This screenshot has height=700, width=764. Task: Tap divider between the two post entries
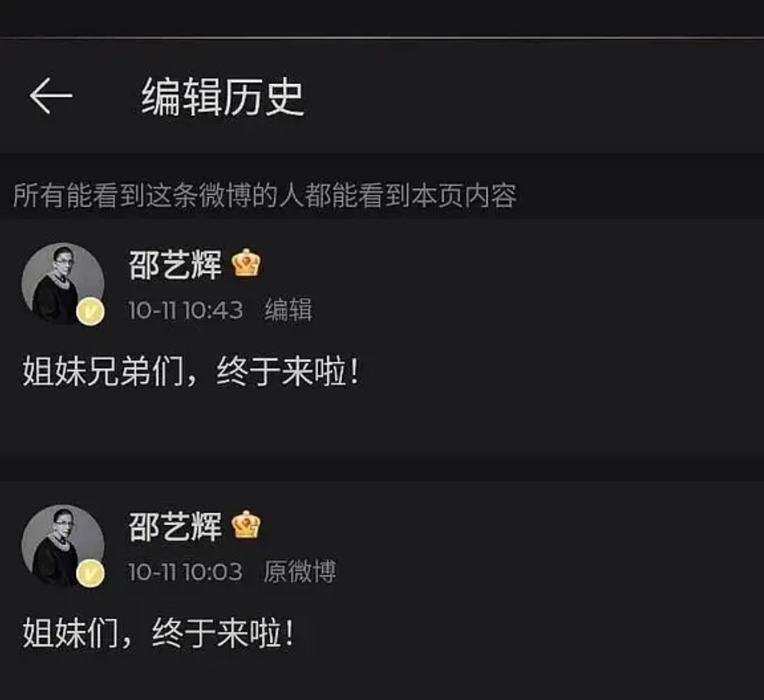click(x=382, y=469)
